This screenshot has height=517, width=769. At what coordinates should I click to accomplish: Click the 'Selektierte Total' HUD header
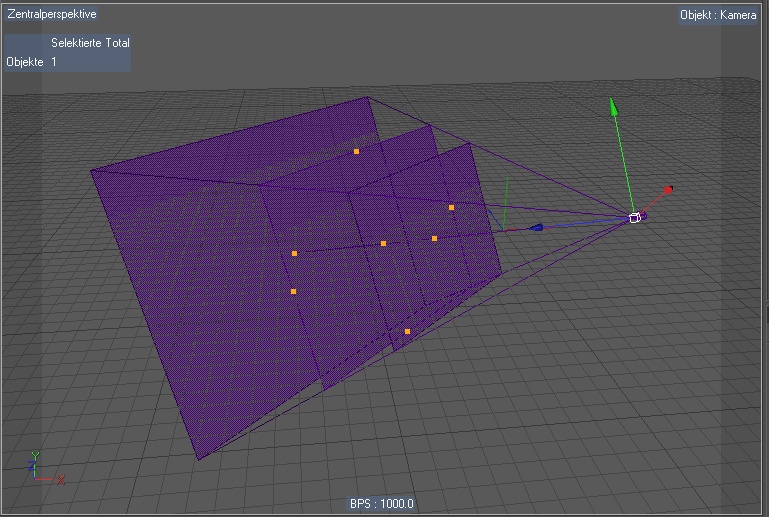click(x=90, y=43)
